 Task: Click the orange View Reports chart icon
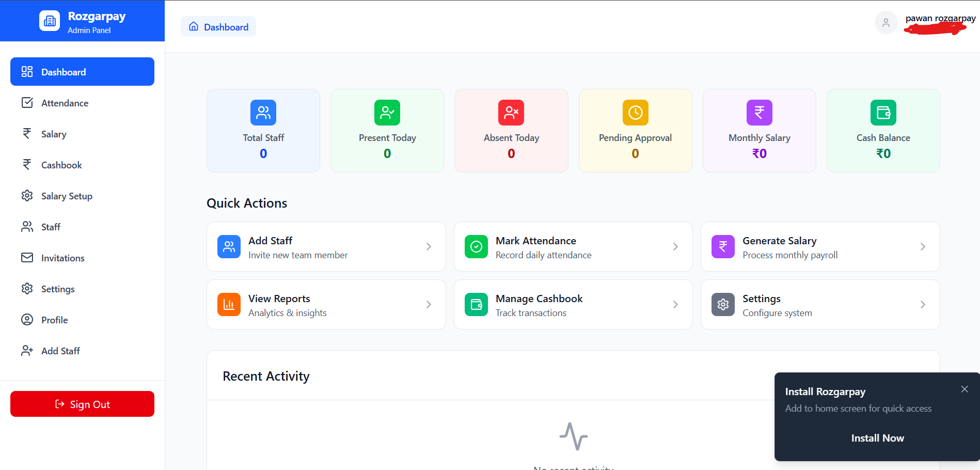pos(229,305)
